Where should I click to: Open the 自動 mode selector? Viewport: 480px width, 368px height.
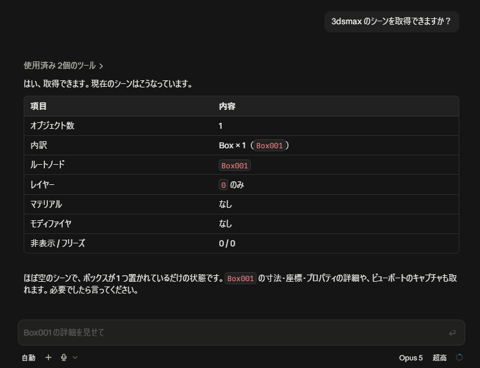point(29,358)
